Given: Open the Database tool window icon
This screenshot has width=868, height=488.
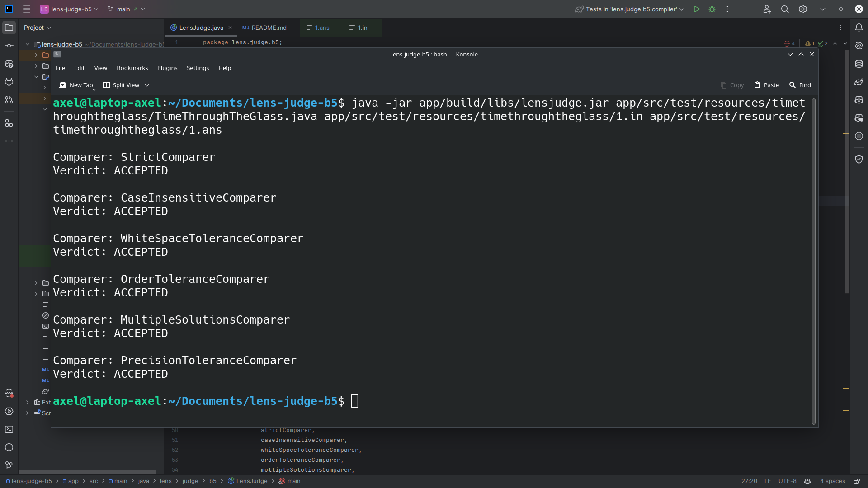Looking at the screenshot, I should [859, 64].
